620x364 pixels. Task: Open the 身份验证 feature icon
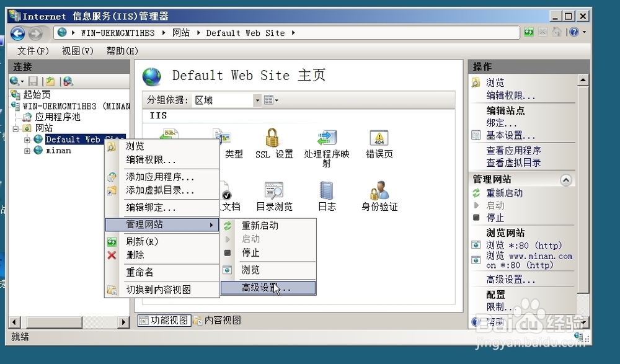[379, 190]
